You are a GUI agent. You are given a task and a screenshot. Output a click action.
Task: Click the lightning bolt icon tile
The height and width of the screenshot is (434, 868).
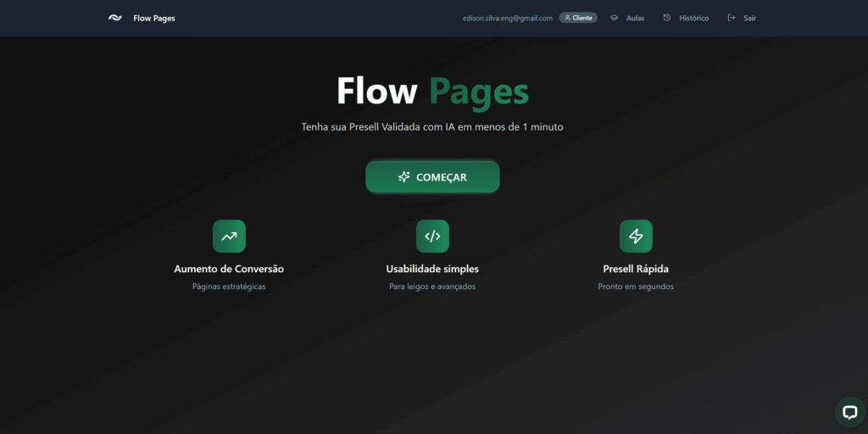[636, 236]
